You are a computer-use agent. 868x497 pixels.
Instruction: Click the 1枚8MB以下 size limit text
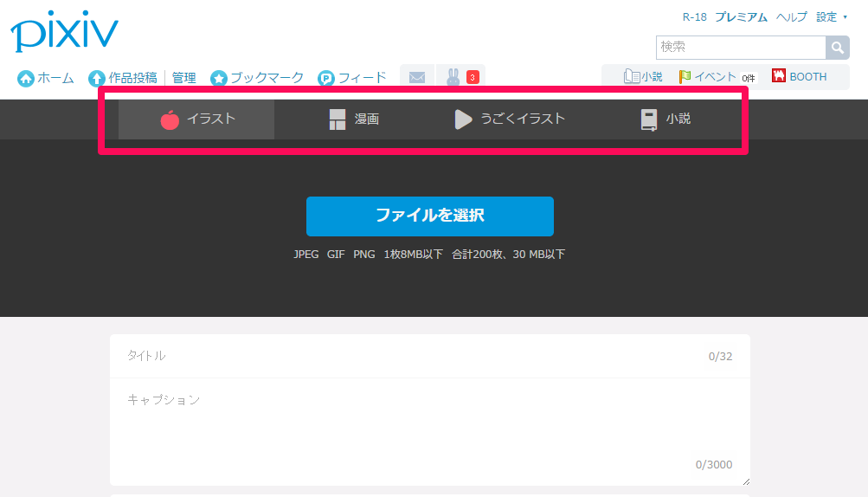[x=414, y=255]
